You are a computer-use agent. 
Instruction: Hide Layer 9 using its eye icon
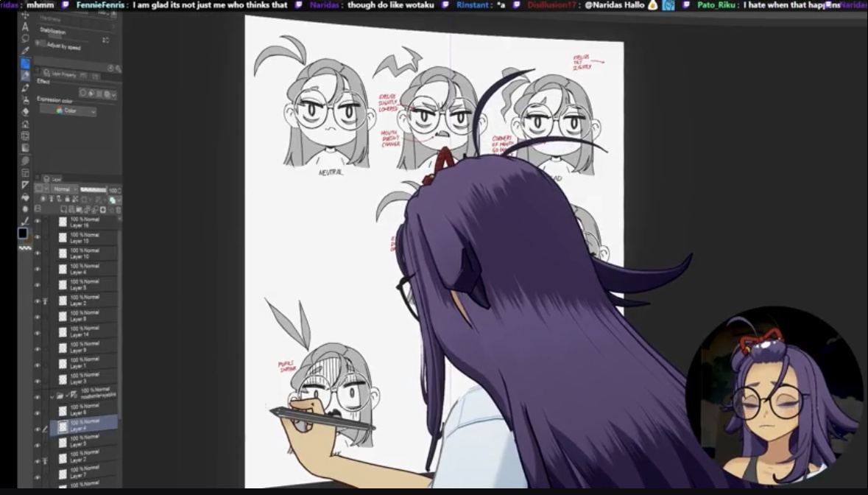38,349
